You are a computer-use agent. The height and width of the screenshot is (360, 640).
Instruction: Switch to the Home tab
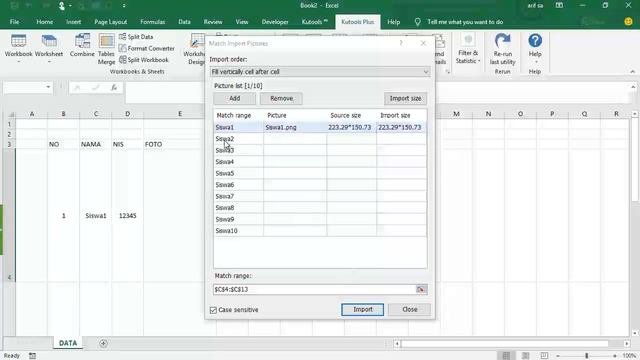(44, 22)
